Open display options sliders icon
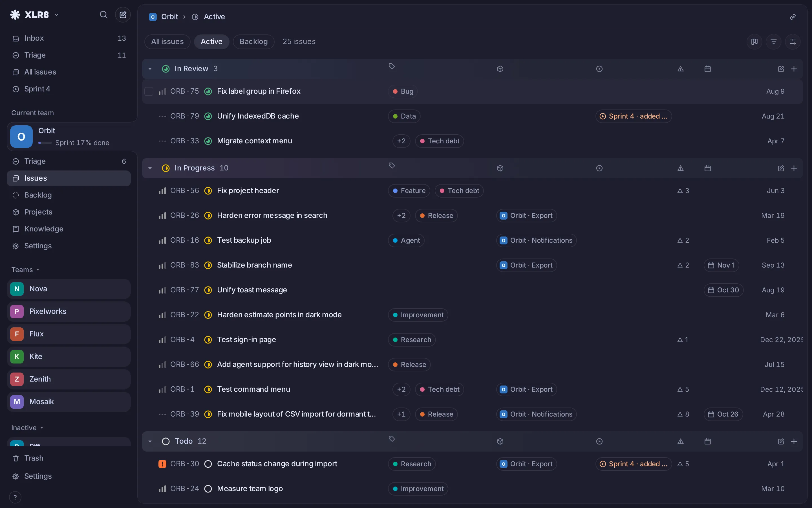The width and height of the screenshot is (812, 508). click(793, 42)
